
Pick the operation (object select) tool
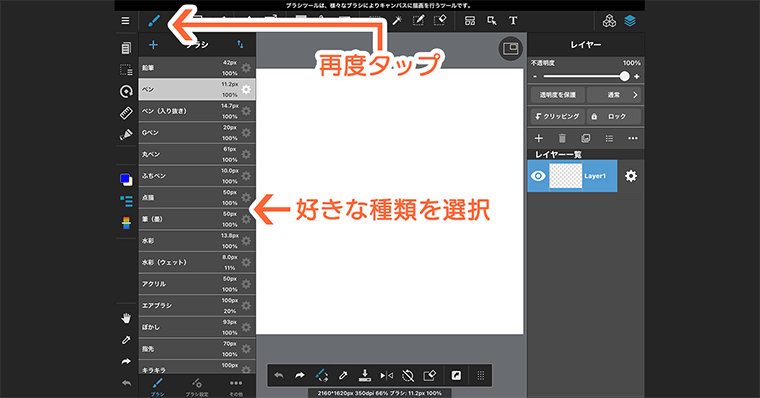coord(491,21)
